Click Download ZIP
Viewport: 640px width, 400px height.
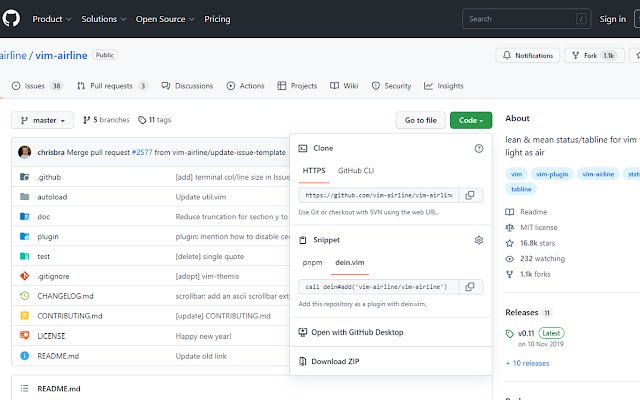click(x=335, y=361)
